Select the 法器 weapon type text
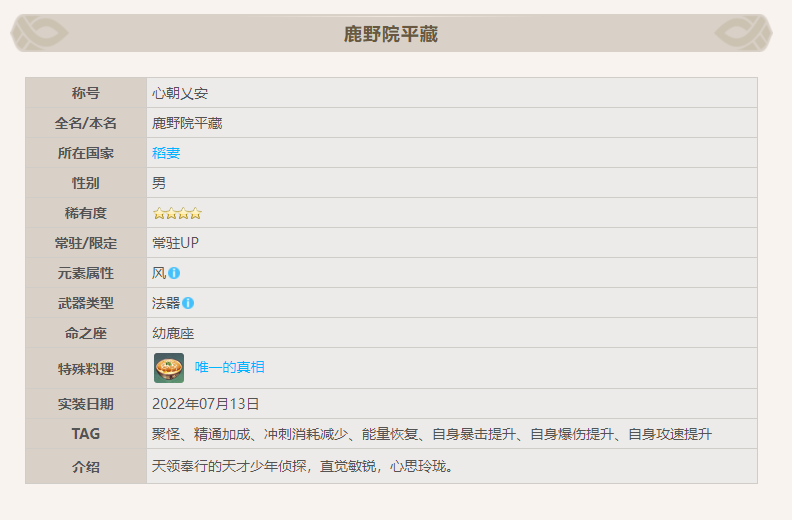The height and width of the screenshot is (520, 792). click(166, 303)
